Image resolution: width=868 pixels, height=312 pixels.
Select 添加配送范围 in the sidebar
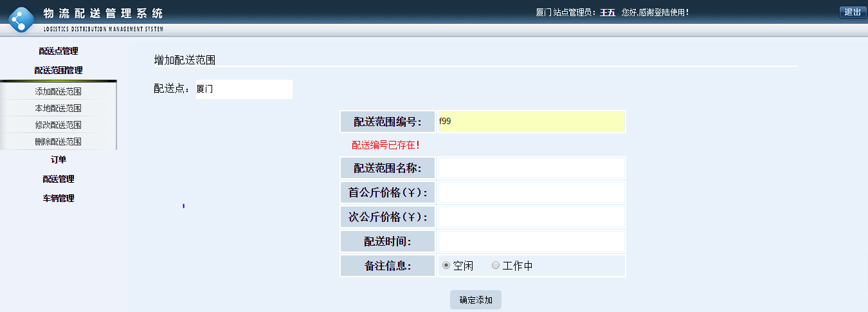click(59, 91)
